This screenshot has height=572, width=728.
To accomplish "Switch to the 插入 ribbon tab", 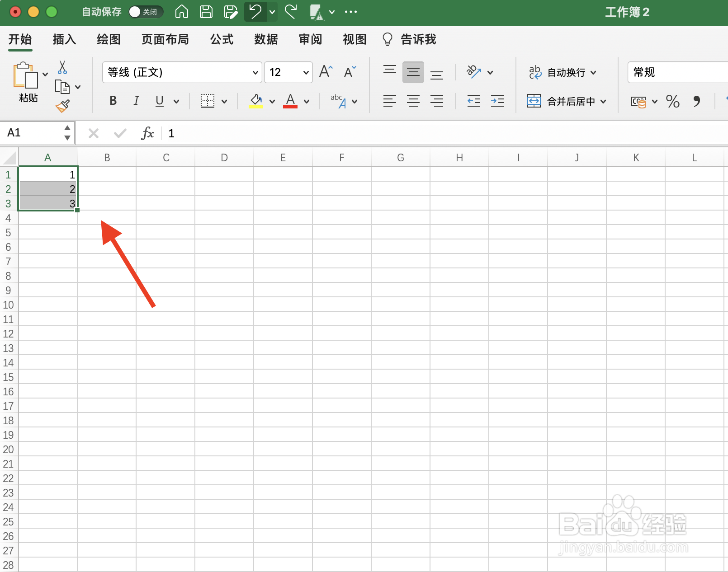I will coord(64,40).
